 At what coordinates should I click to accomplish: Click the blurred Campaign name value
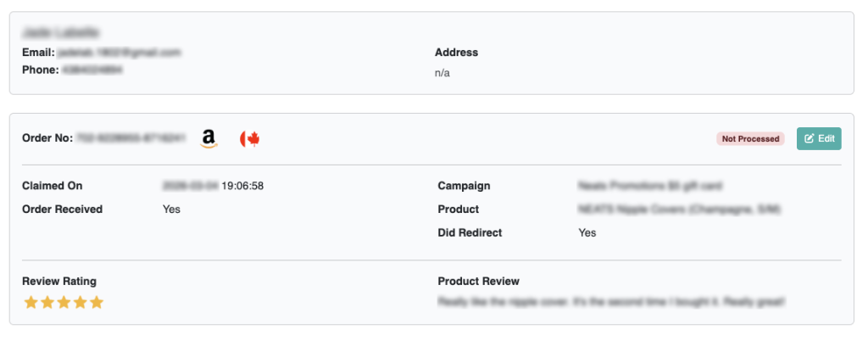pyautogui.click(x=649, y=186)
